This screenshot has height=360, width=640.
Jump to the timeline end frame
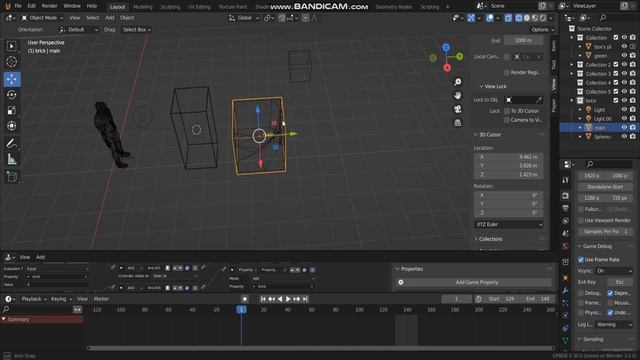[x=305, y=299]
